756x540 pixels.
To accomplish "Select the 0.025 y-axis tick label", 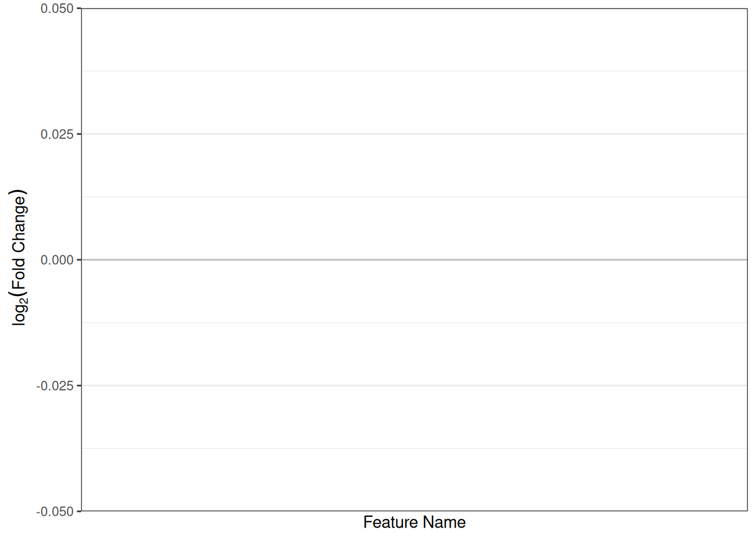I will point(57,134).
